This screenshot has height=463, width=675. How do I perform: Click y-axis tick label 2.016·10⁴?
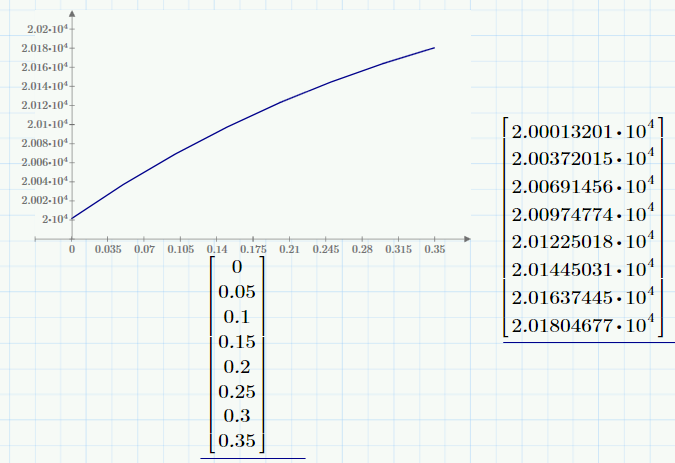[x=45, y=67]
